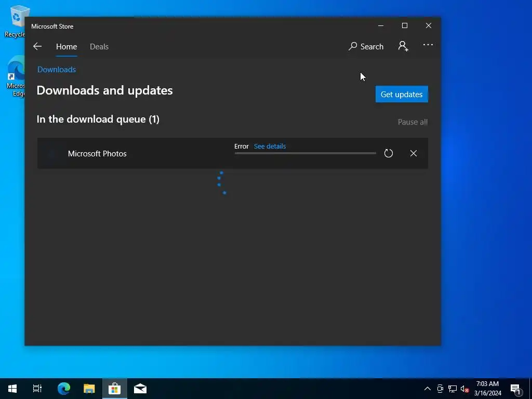
Task: Click the Get updates button
Action: point(402,94)
